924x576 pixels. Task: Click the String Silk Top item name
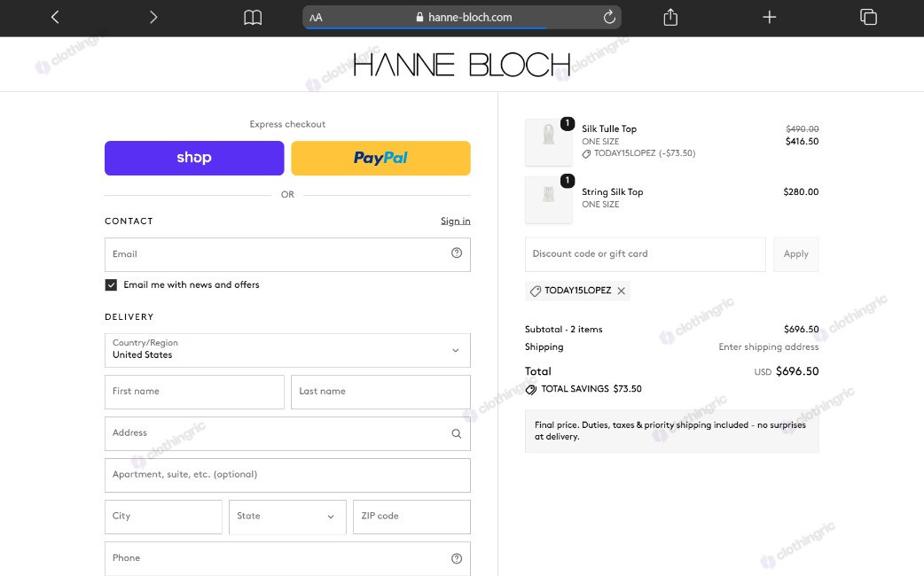612,192
